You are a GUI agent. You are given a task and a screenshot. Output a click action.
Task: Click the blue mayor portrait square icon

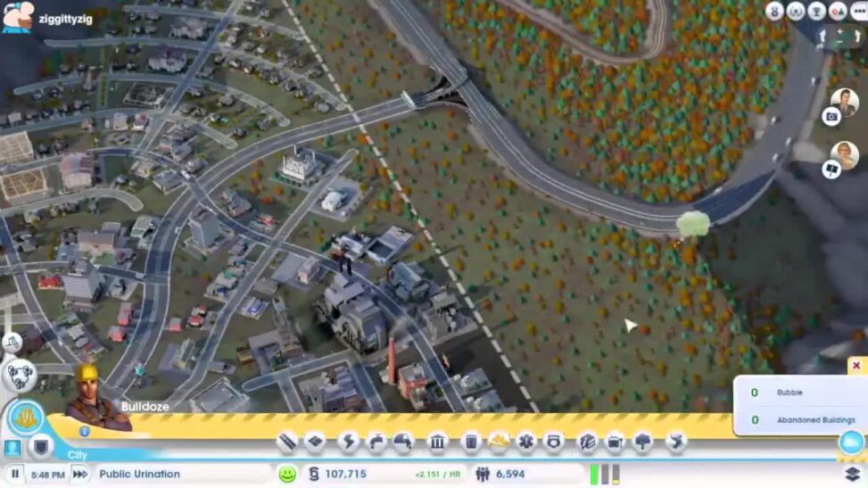tap(12, 448)
